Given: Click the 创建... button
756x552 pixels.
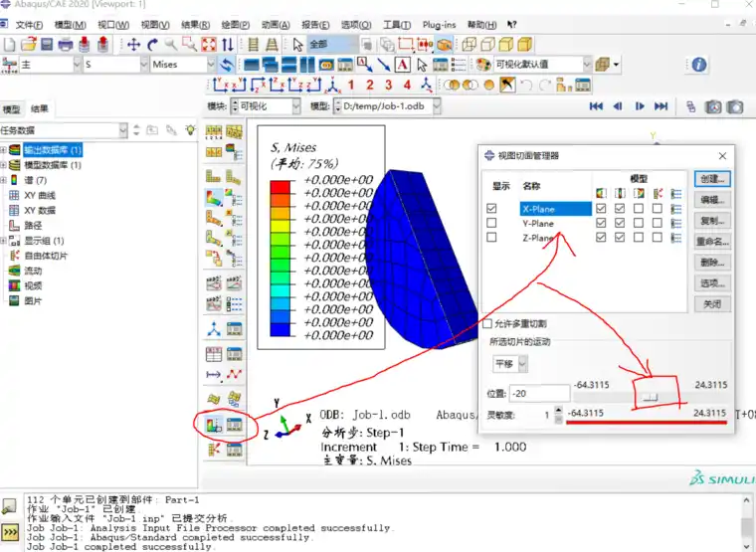Looking at the screenshot, I should 712,179.
